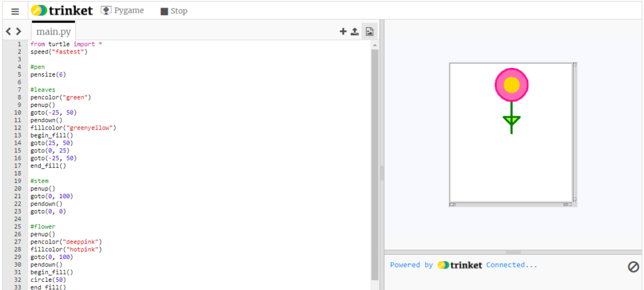The width and height of the screenshot is (644, 290).
Task: Click the pink flower in output
Action: tap(511, 85)
